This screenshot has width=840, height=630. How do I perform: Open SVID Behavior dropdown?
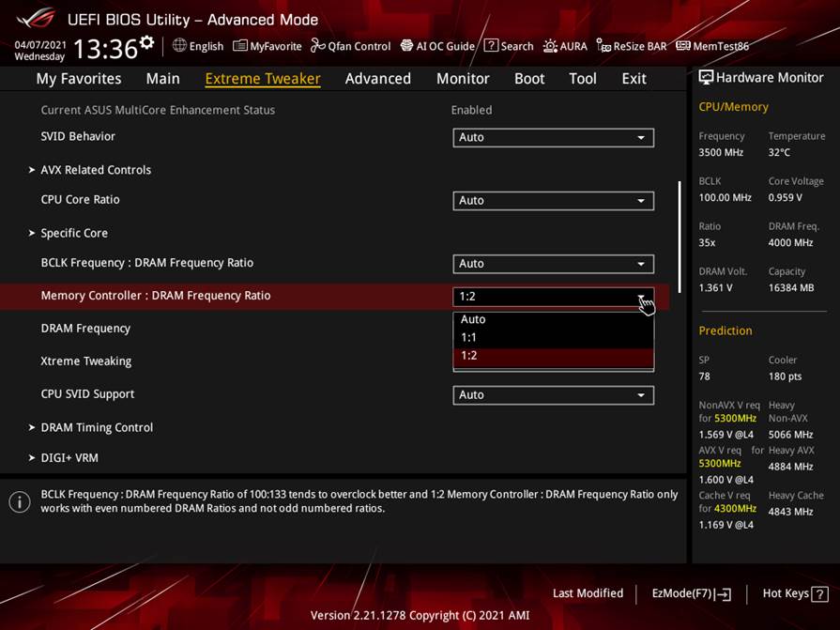[x=554, y=138]
